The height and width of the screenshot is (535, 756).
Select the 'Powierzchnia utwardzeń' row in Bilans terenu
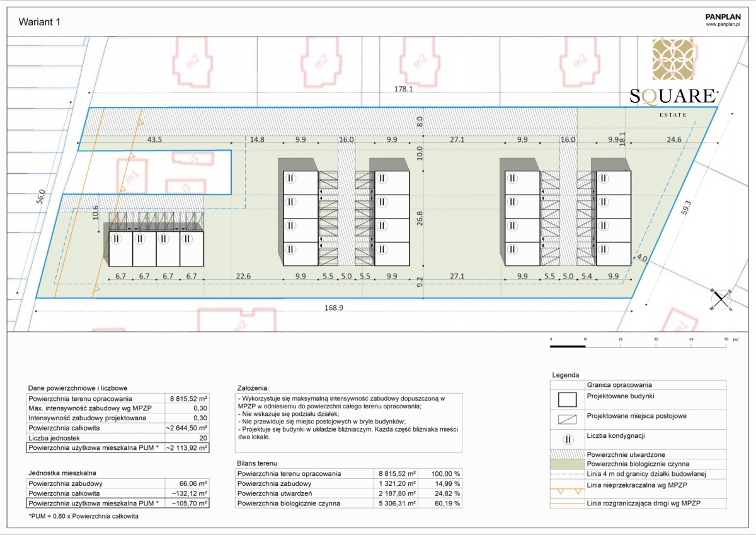pos(348,493)
